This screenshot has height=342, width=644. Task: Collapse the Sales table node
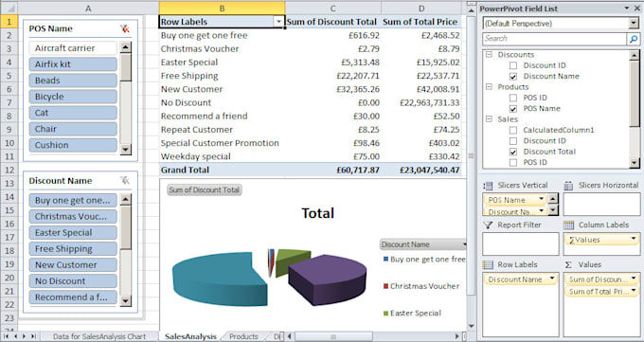click(x=489, y=119)
